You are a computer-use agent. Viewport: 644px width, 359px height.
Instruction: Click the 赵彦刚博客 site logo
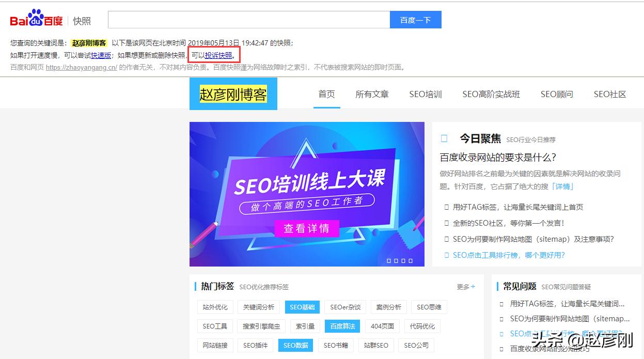pyautogui.click(x=233, y=93)
